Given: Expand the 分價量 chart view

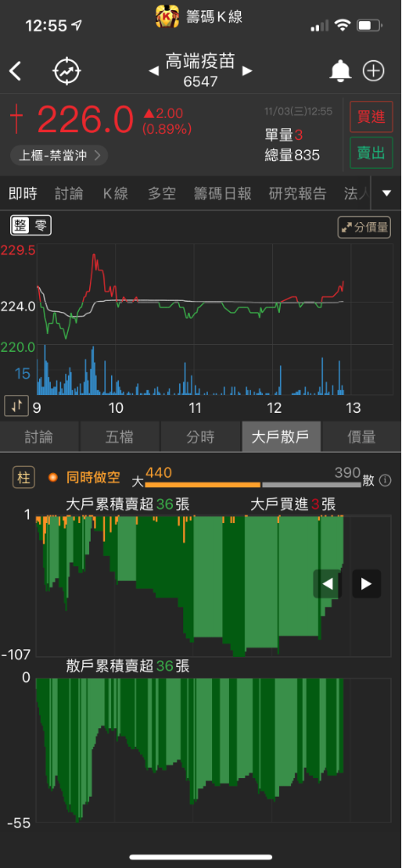Looking at the screenshot, I should pos(364,227).
